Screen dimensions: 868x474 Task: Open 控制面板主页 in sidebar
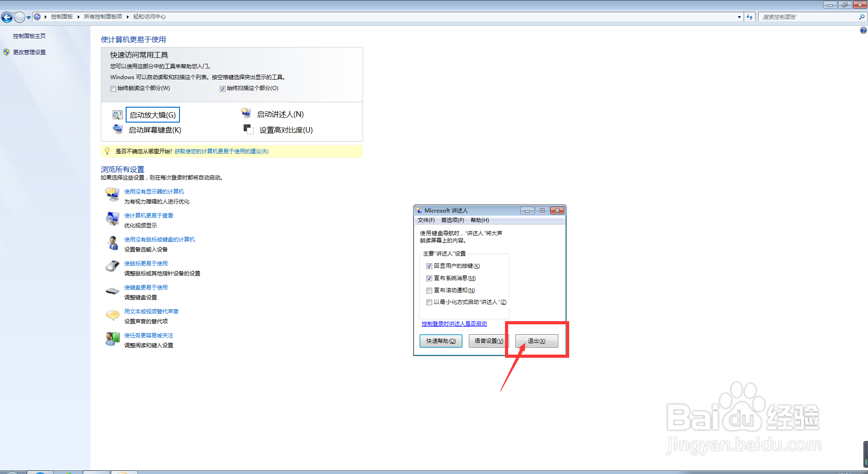[29, 36]
